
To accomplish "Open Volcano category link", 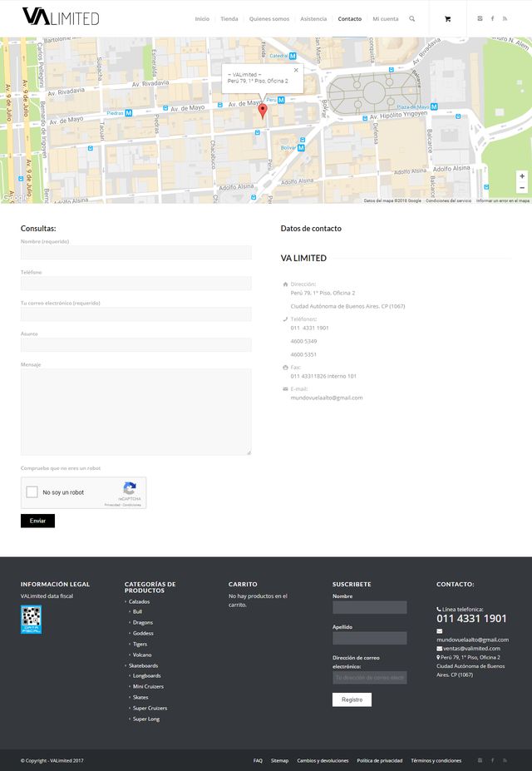I will point(142,655).
